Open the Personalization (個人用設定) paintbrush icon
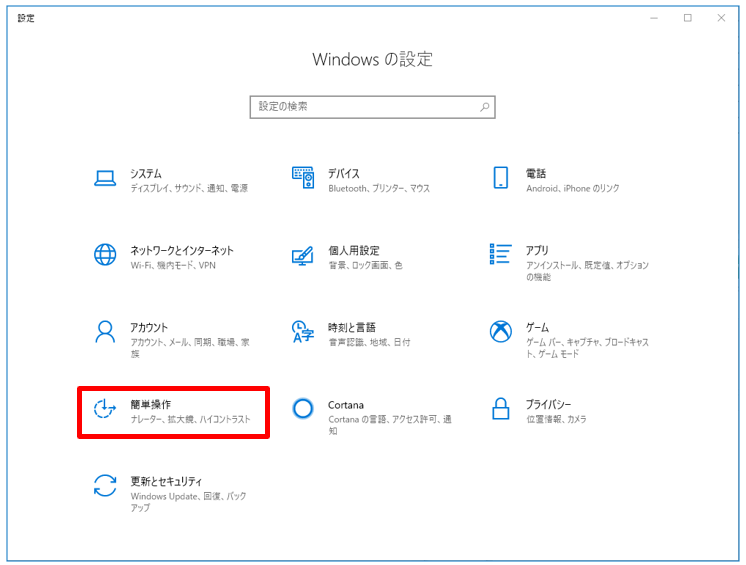The height and width of the screenshot is (565, 746). coord(302,255)
